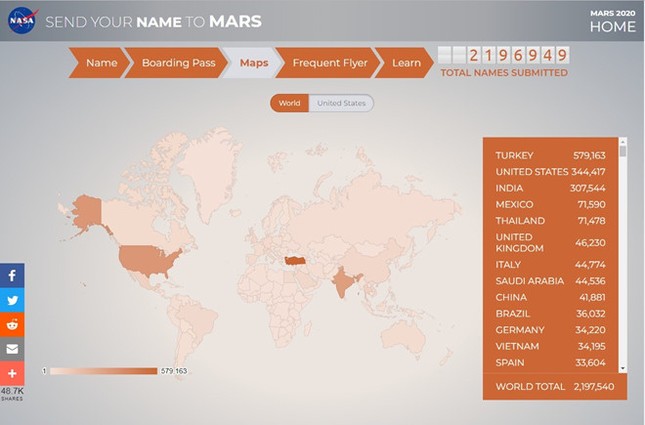Screen dimensions: 645x425
Task: Click the THAILAND 71,478 row
Action: (550, 221)
